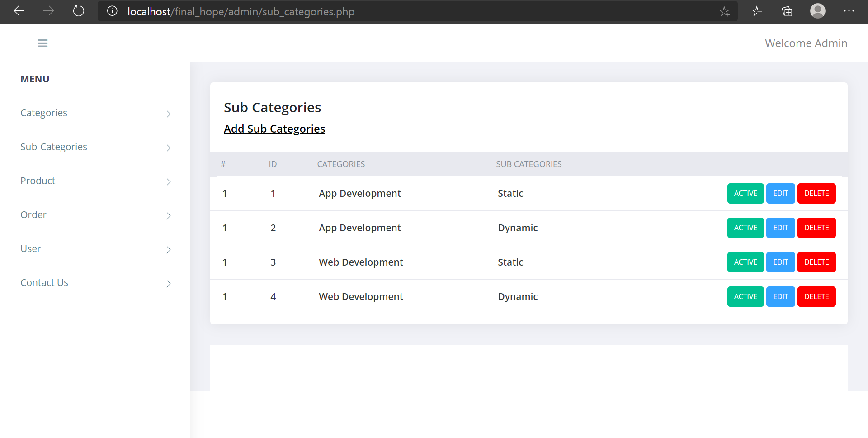Click ACTIVE for Web Development Dynamic row
Viewport: 868px width, 438px height.
[745, 297]
